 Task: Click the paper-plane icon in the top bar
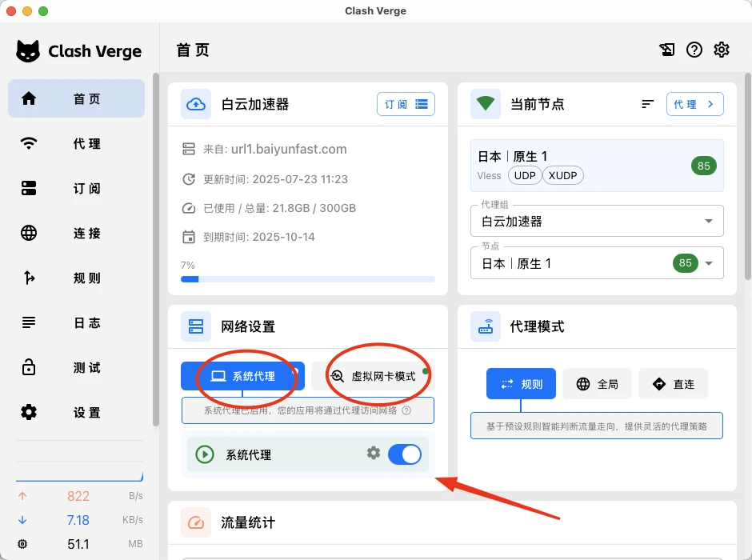(666, 49)
